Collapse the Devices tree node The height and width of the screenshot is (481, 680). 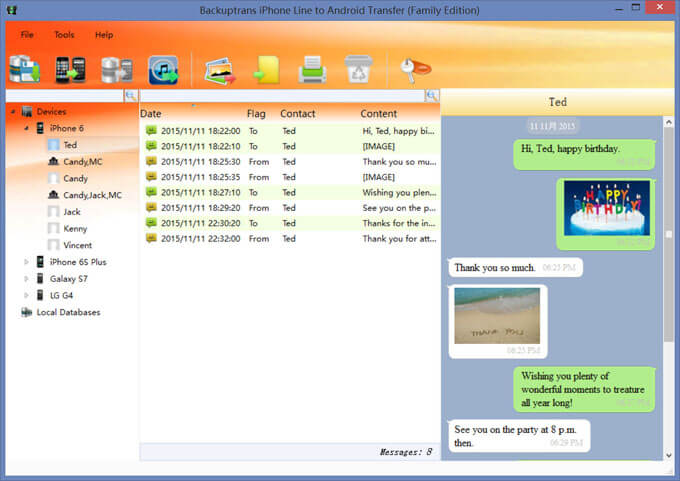(x=13, y=112)
